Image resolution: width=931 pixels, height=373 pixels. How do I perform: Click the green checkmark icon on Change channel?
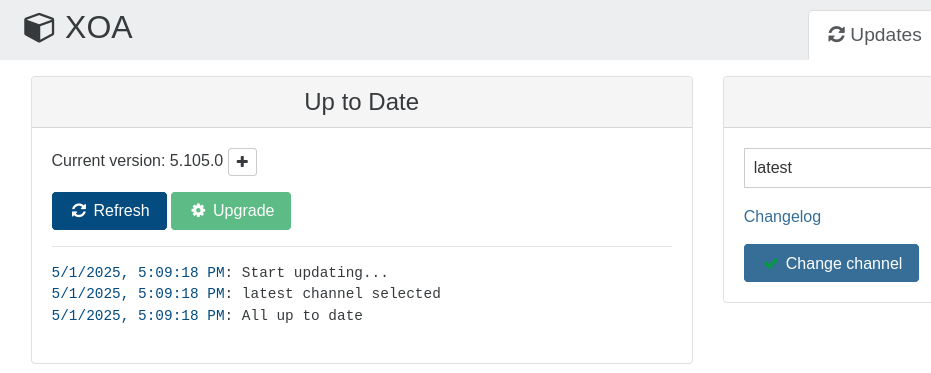771,263
